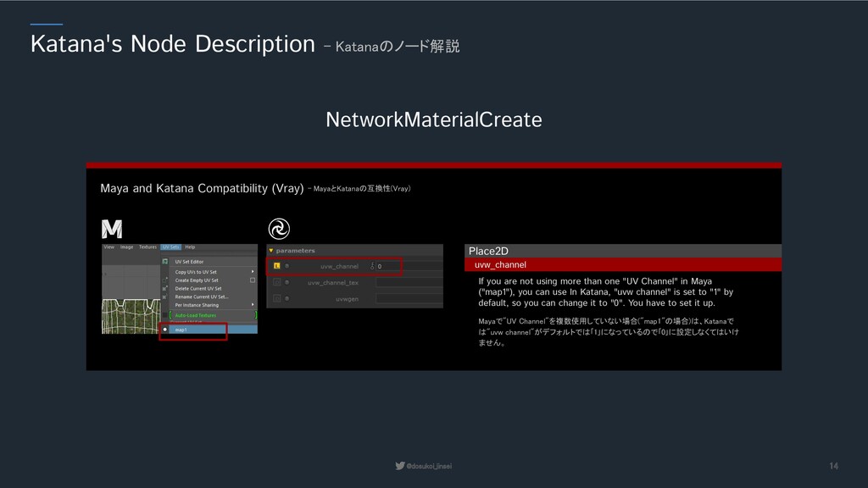Click the Katana swirl logo icon
The height and width of the screenshot is (488, 868).
[x=279, y=229]
